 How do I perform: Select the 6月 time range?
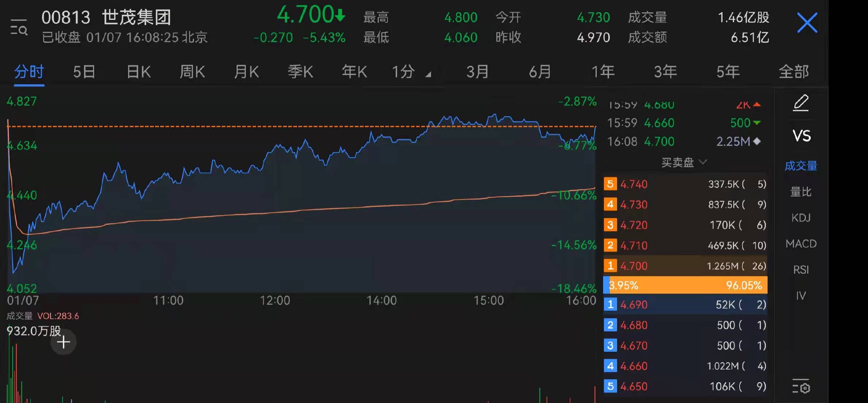click(540, 72)
